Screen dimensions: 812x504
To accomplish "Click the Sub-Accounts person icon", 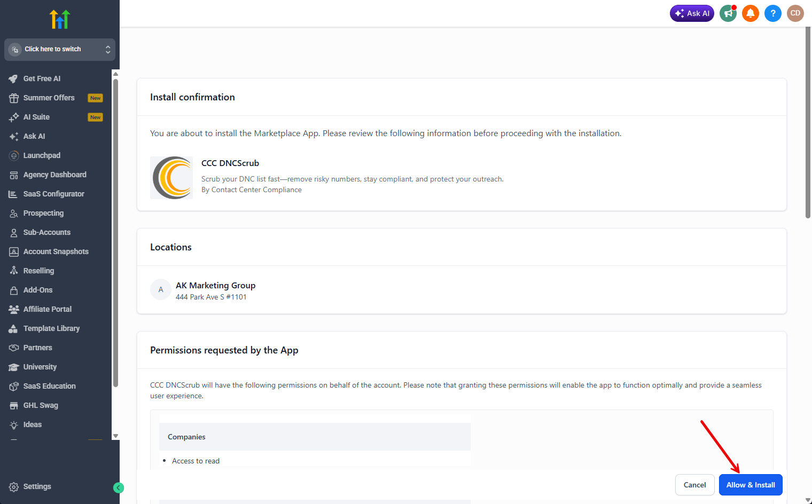I will [14, 232].
